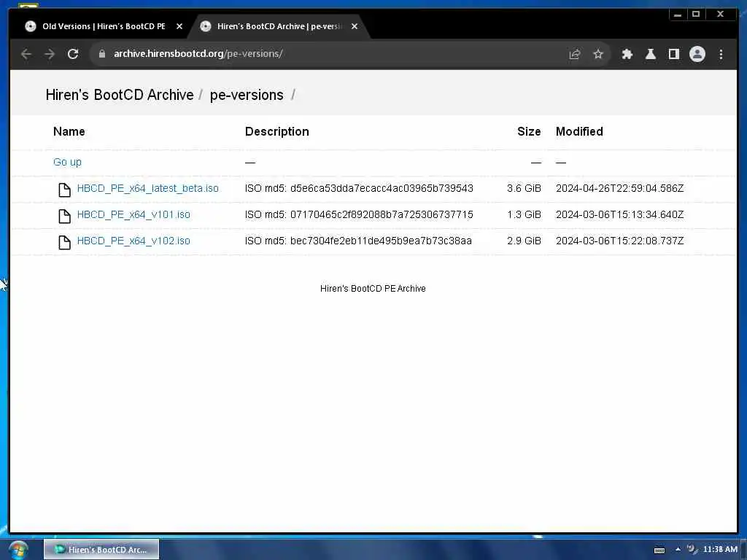Viewport: 747px width, 560px height.
Task: Click file icon beside HBCD_PE_x64_v102.iso
Action: pyautogui.click(x=64, y=242)
